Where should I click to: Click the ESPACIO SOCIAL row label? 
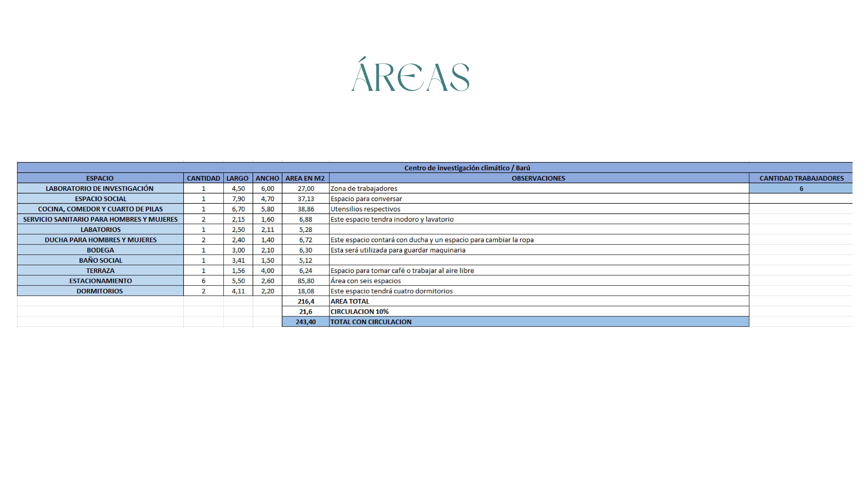point(100,199)
